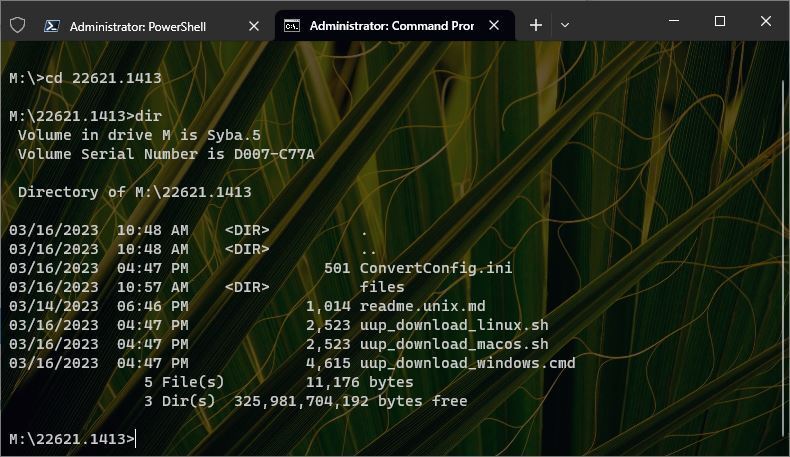Select the Administrator: Command Prompt tab

click(x=394, y=26)
